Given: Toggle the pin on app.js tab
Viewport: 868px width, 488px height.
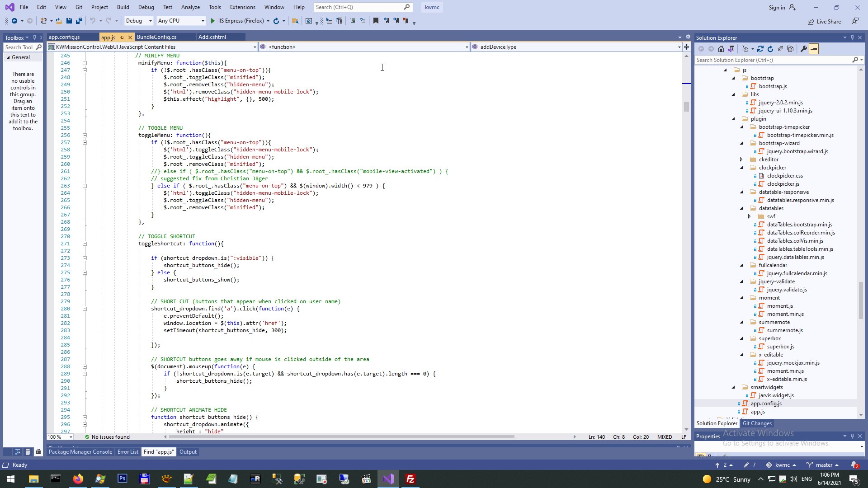Looking at the screenshot, I should [x=122, y=38].
